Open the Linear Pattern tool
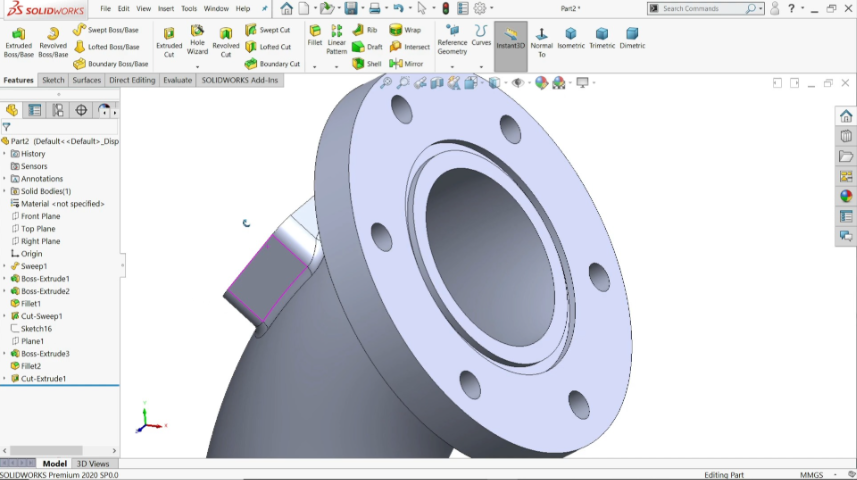The height and width of the screenshot is (480, 857). 337,39
